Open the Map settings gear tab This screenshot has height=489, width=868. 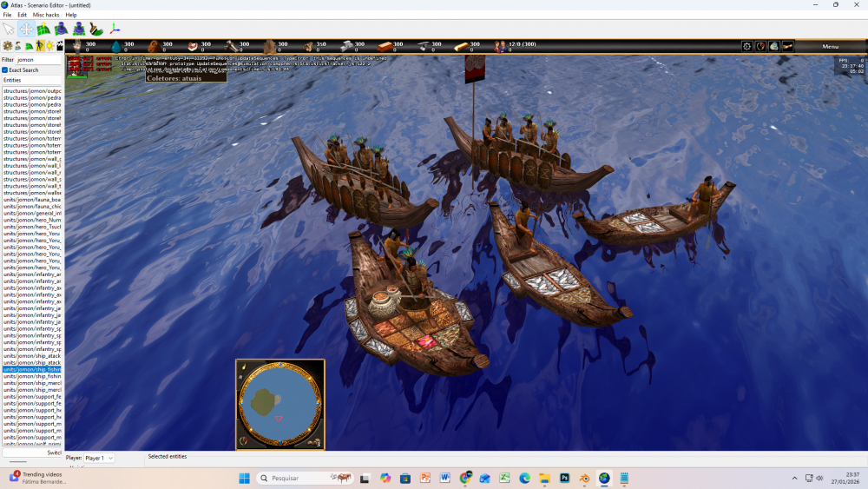click(8, 46)
